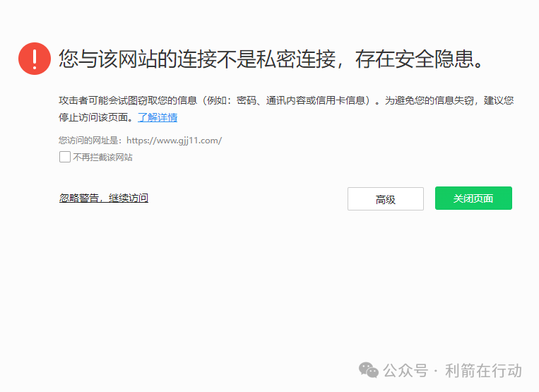The height and width of the screenshot is (392, 539).
Task: Click the 利箭在行动 watermark text
Action: [483, 371]
